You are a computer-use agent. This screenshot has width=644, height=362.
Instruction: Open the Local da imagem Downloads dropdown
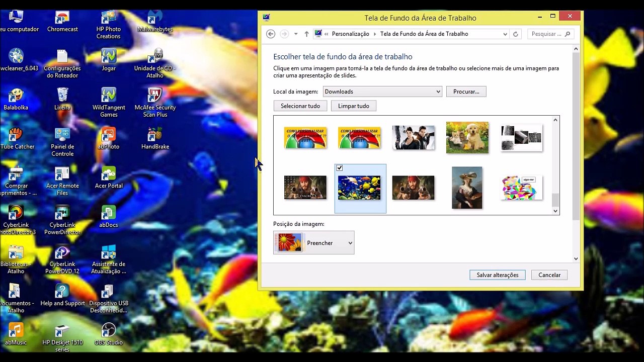click(x=382, y=92)
